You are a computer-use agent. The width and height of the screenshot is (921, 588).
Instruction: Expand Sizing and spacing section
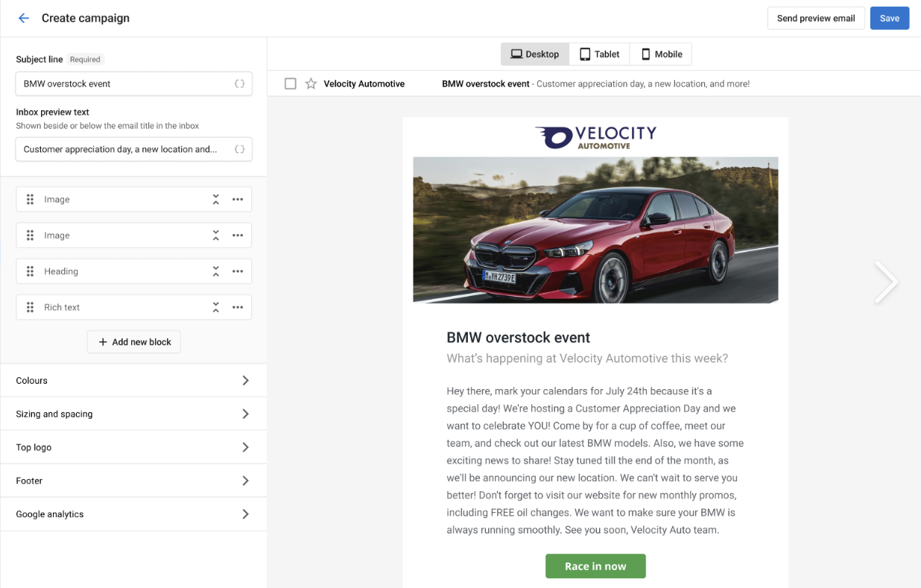[133, 414]
